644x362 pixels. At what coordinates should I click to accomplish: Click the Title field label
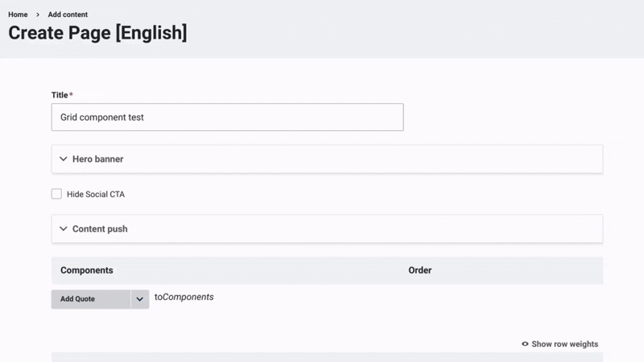point(60,95)
